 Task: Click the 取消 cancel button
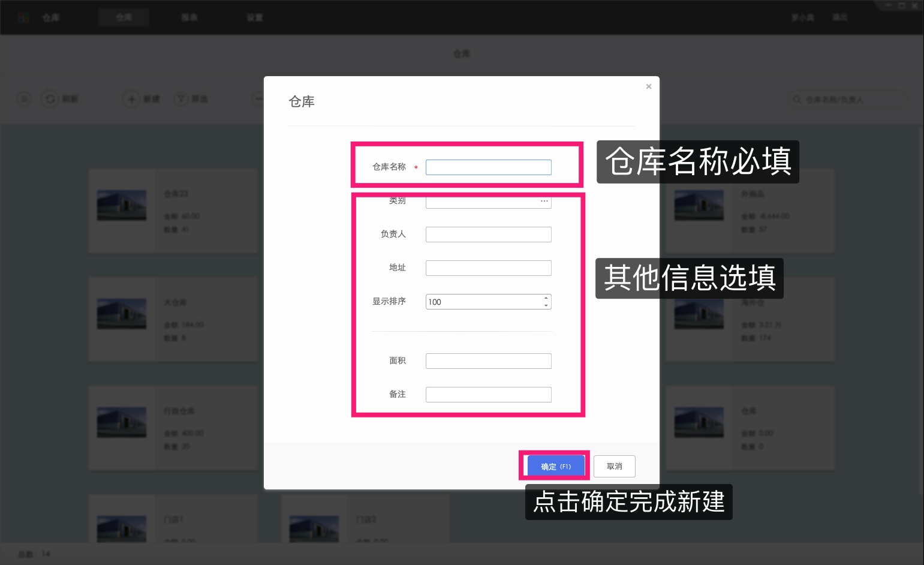coord(614,466)
